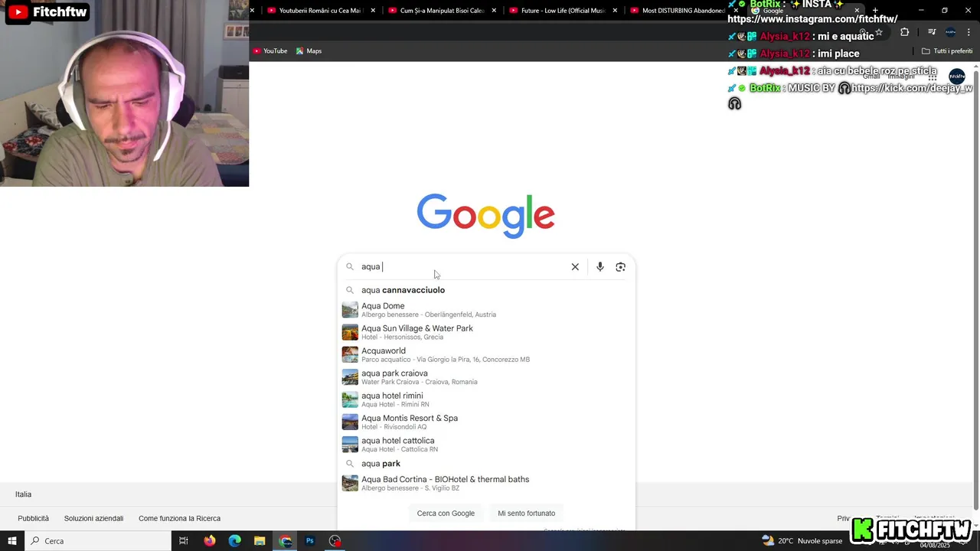Close the 'Cum Și-a Manipulat Bisoi' tab
The image size is (980, 551).
click(x=494, y=11)
